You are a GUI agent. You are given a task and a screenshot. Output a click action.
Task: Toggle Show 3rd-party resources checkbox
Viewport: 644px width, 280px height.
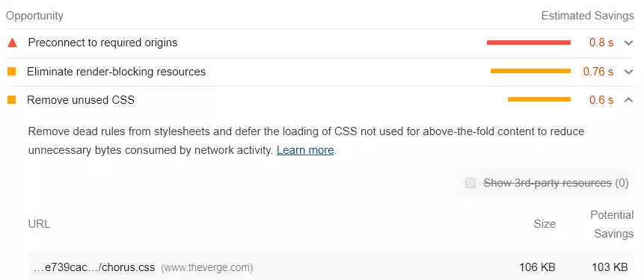[x=470, y=183]
